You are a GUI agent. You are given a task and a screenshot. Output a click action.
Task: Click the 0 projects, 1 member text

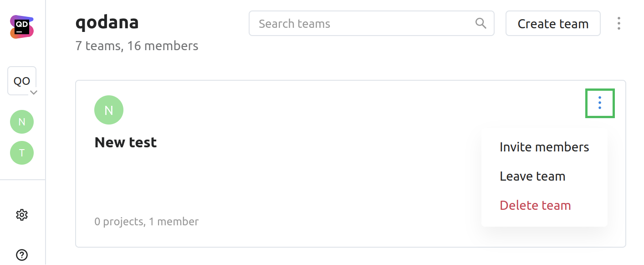coord(146,222)
